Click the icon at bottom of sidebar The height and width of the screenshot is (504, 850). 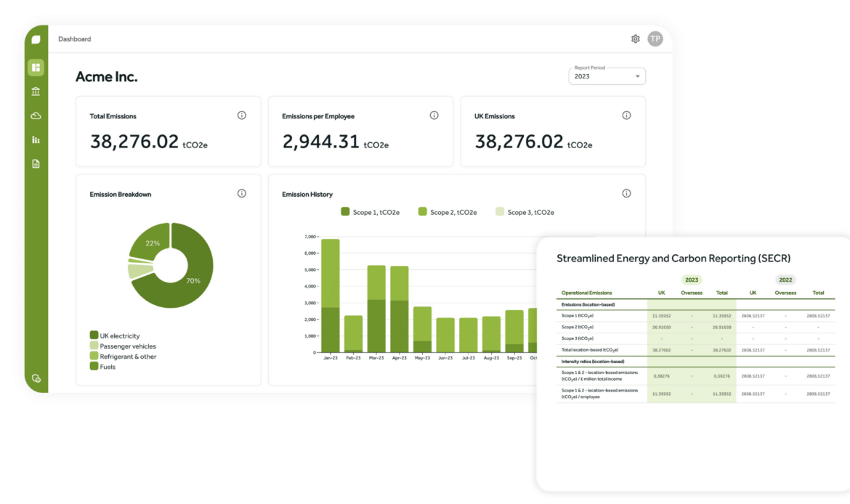click(x=36, y=378)
